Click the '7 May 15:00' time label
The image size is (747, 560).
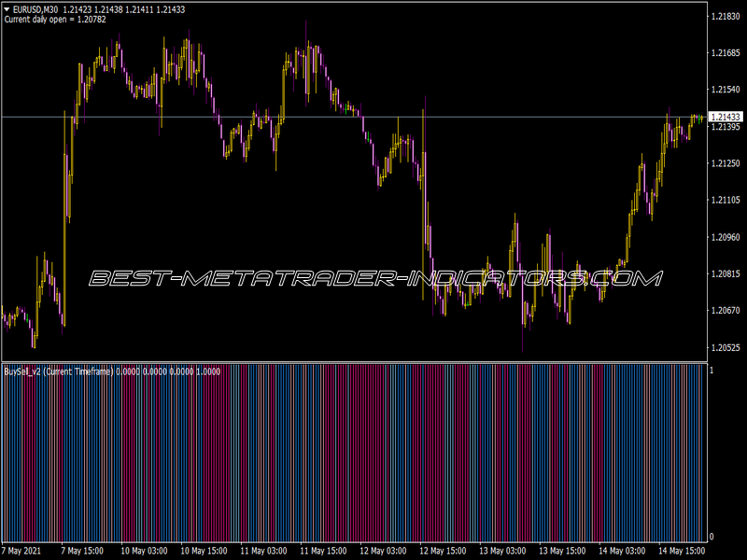pyautogui.click(x=82, y=551)
